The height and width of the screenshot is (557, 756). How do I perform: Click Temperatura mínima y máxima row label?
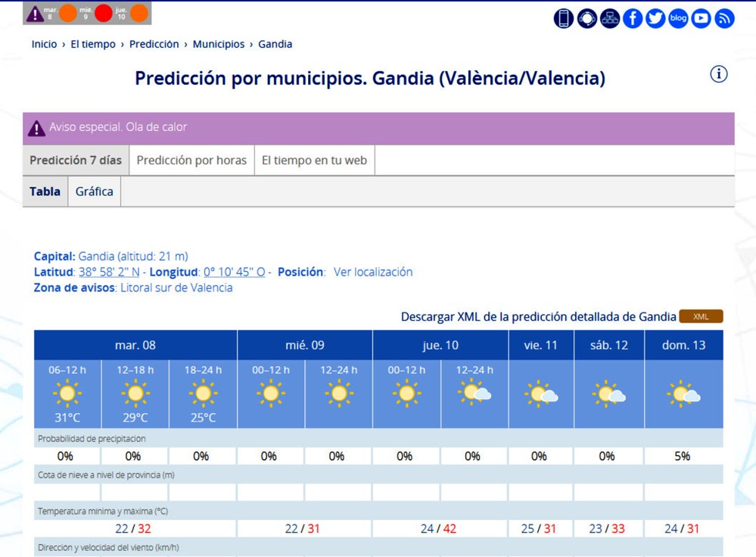click(103, 511)
